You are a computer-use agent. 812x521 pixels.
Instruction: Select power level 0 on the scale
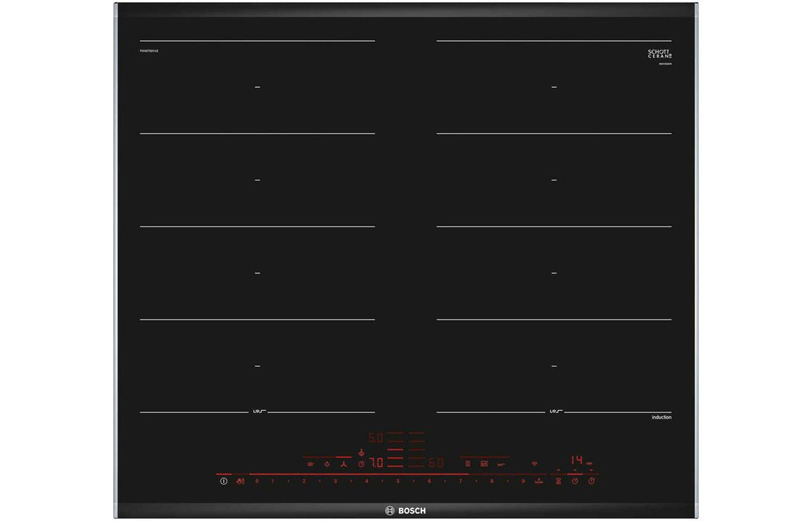(x=257, y=482)
